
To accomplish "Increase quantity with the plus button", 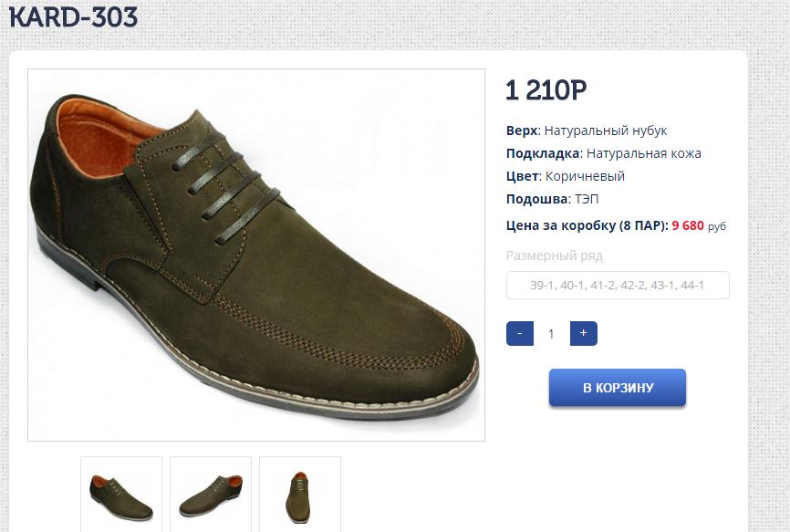I will tap(583, 334).
